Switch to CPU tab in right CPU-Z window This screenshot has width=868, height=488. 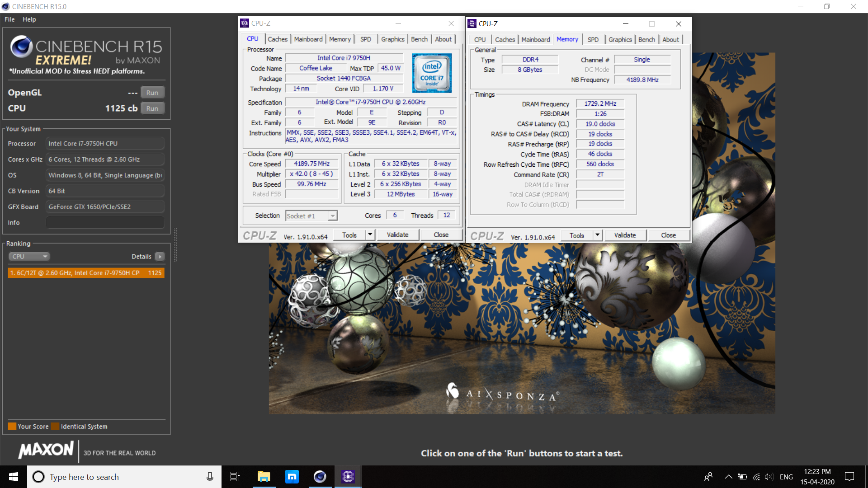(480, 40)
